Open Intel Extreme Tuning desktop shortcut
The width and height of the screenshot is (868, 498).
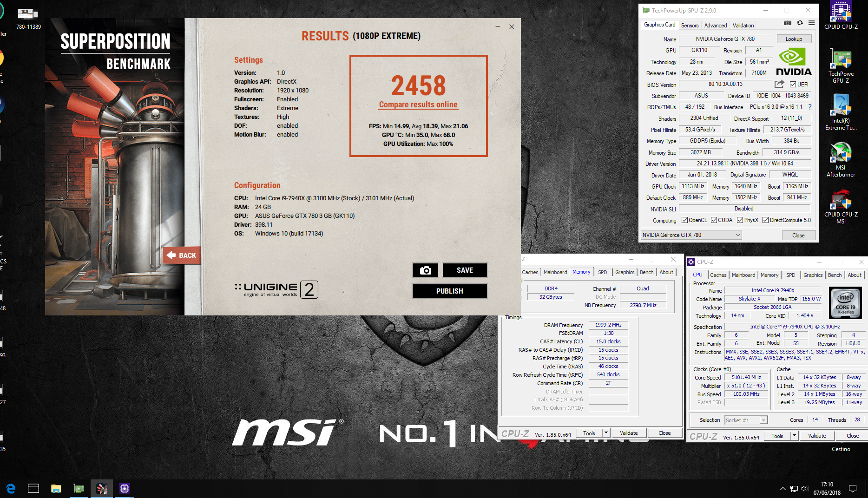tap(841, 113)
